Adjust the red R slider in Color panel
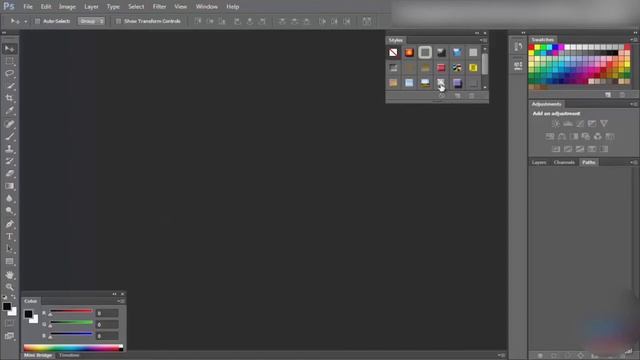 (x=71, y=312)
